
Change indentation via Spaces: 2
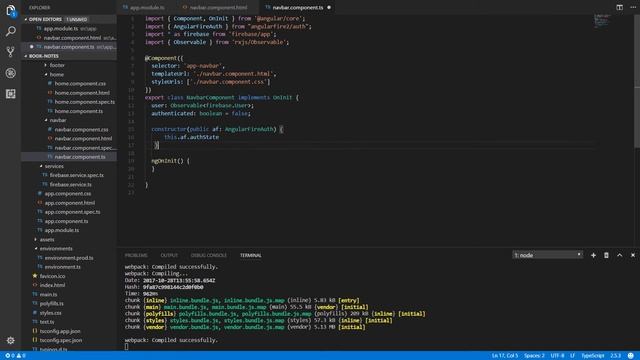(534, 356)
